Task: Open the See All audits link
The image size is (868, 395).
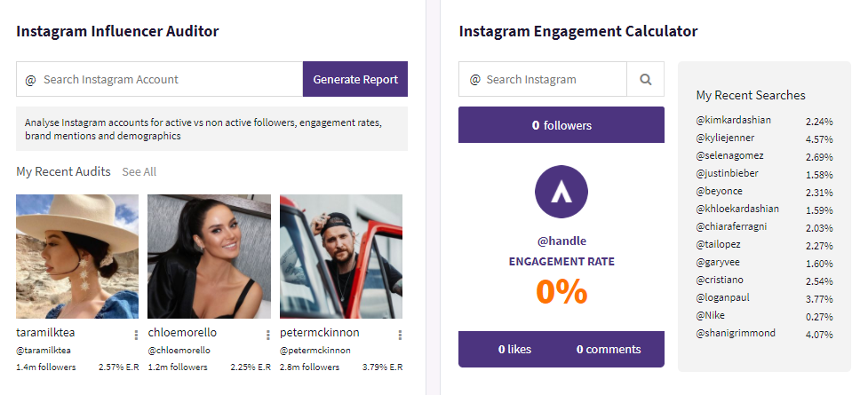Action: [x=139, y=171]
